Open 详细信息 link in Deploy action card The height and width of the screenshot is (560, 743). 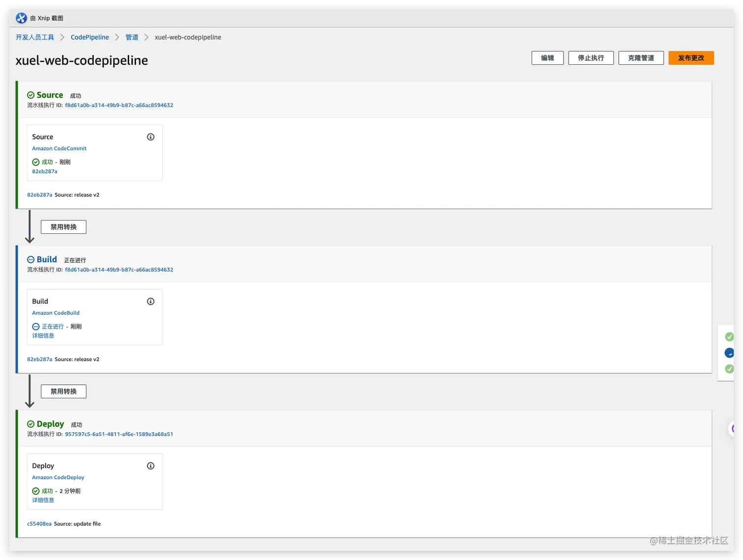[43, 501]
